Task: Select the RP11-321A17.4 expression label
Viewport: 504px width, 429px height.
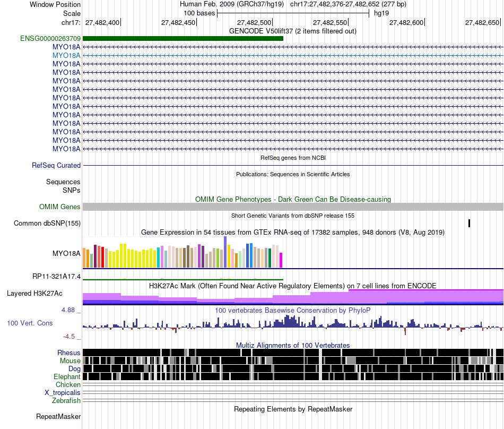Action: coord(56,277)
